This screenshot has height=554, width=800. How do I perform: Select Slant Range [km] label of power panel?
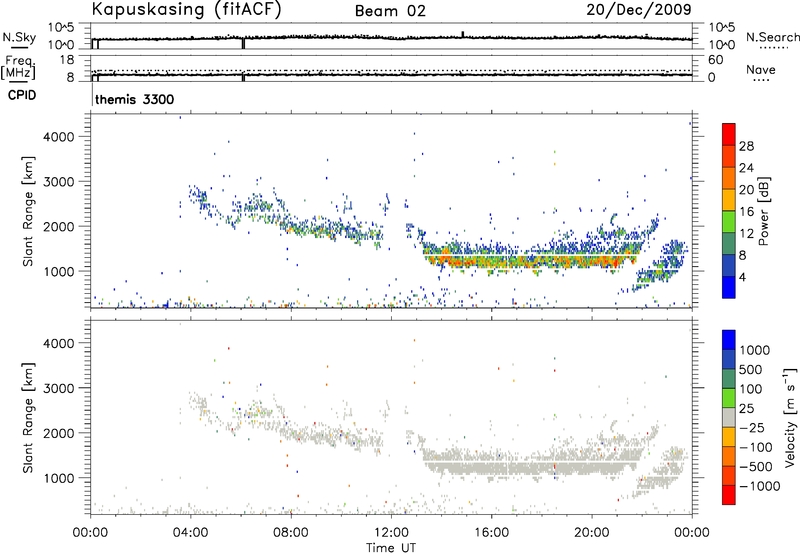point(28,211)
